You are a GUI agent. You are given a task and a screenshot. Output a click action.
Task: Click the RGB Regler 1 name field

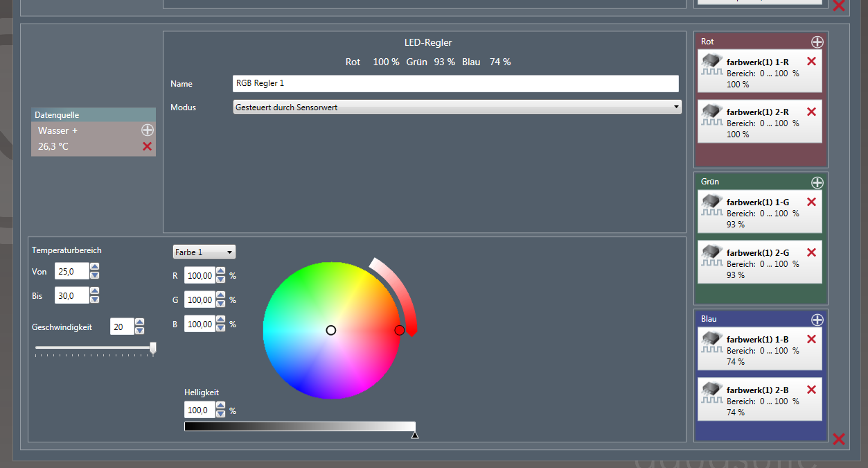click(x=455, y=83)
